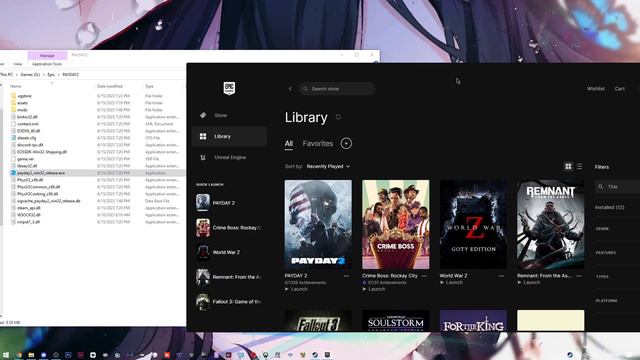
Task: Open the Cart link
Action: coord(620,89)
